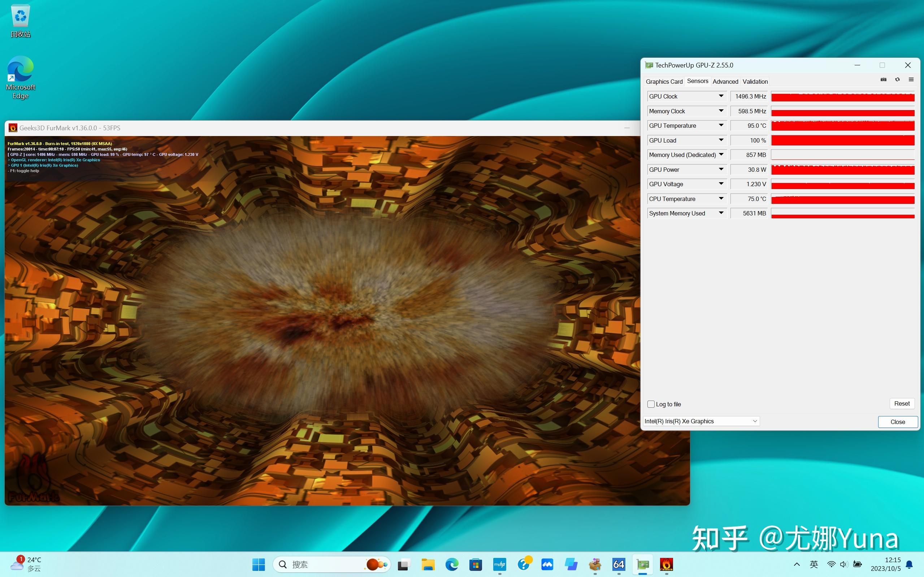Viewport: 924px width, 577px height.
Task: Expand the GPU Load sensor dropdown
Action: pos(721,140)
